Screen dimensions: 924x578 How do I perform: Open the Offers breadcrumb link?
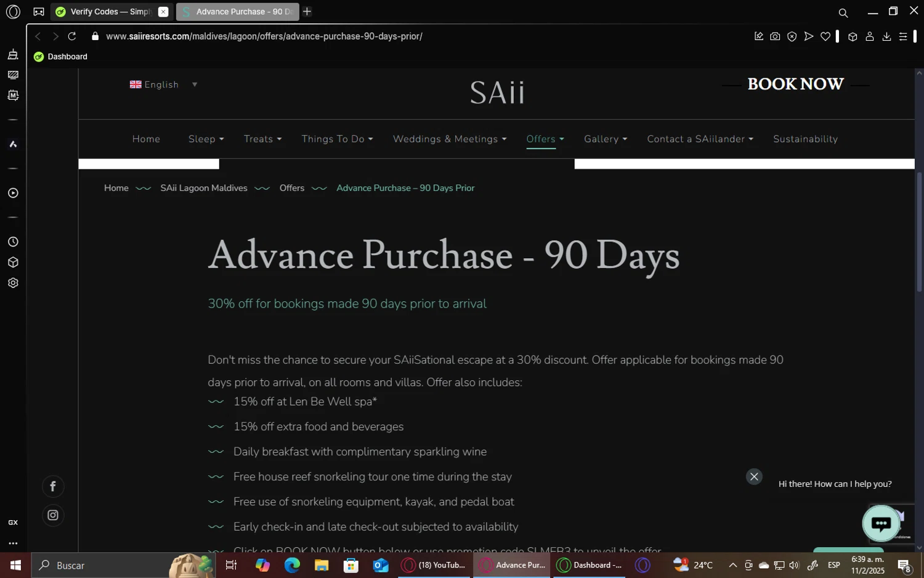292,188
